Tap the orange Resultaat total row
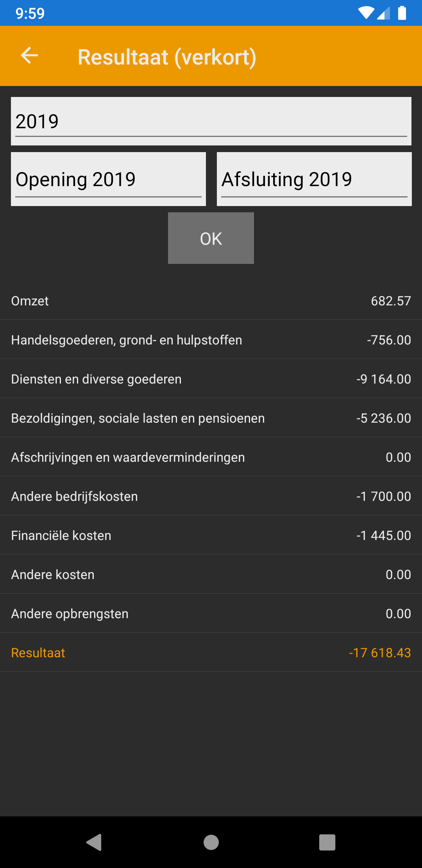The image size is (422, 868). click(211, 653)
